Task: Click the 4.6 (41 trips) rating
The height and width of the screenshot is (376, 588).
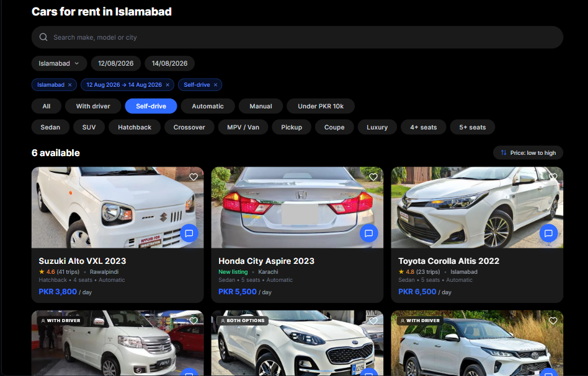Action: tap(60, 272)
